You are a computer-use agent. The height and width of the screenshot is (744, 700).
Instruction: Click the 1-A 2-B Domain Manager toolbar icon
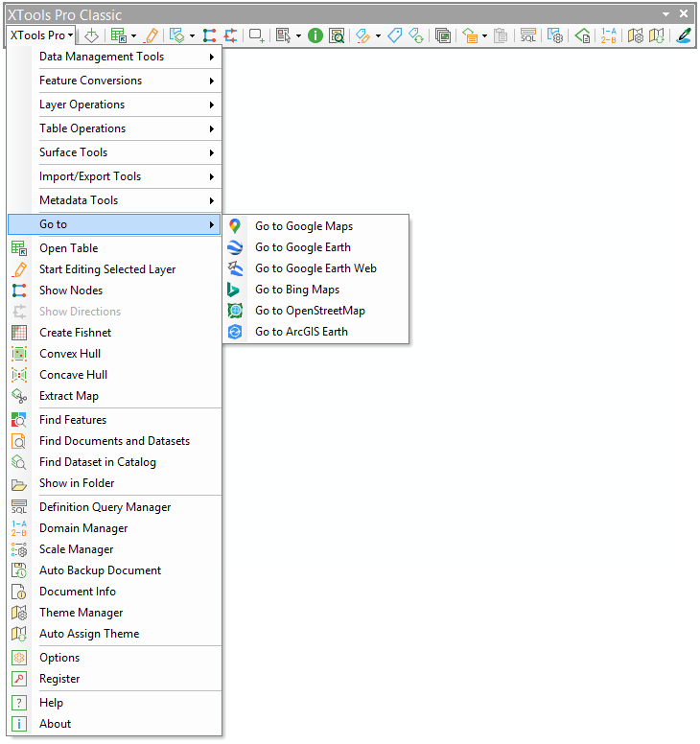tap(608, 35)
